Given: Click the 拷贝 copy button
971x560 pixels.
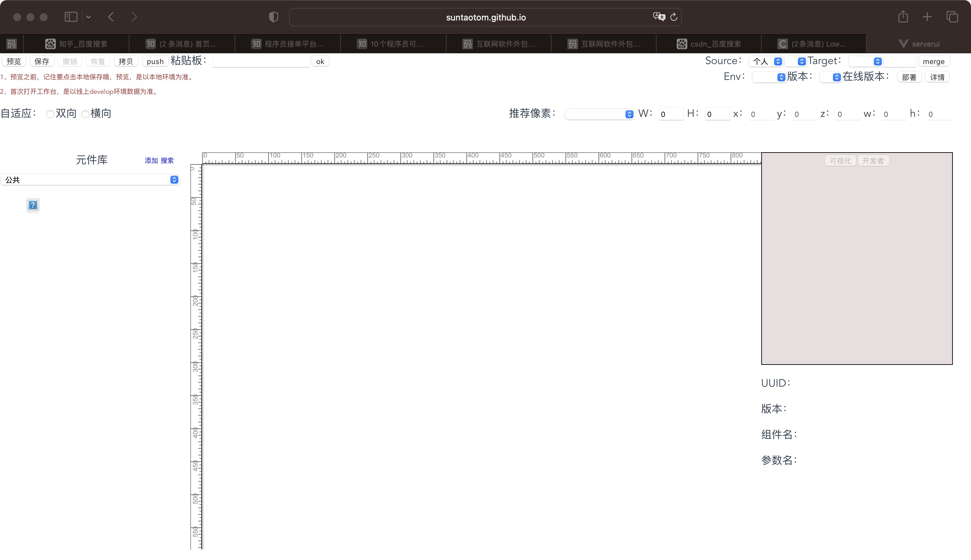Looking at the screenshot, I should click(126, 61).
